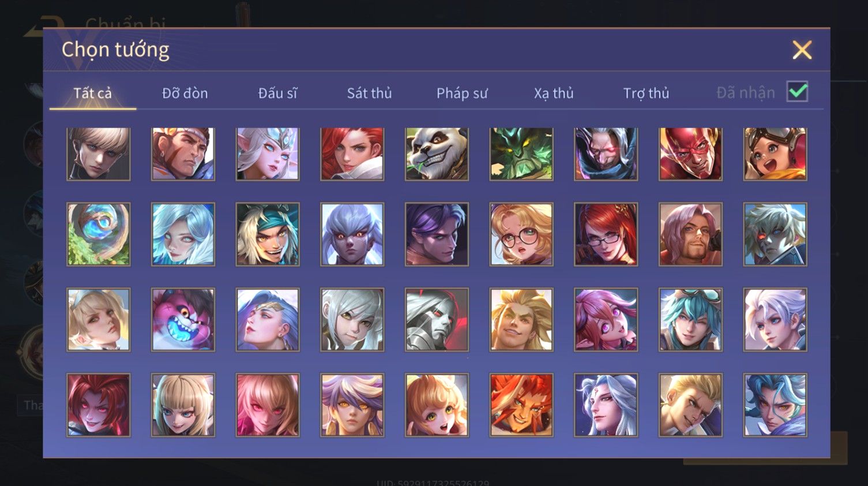Select the swirling blue orb hero icon
This screenshot has height=486, width=868.
pyautogui.click(x=99, y=234)
